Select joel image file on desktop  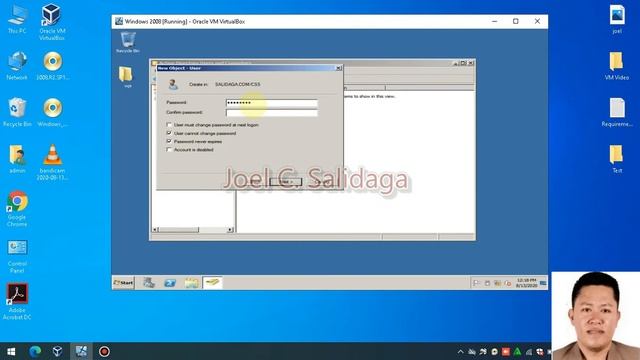tap(617, 19)
